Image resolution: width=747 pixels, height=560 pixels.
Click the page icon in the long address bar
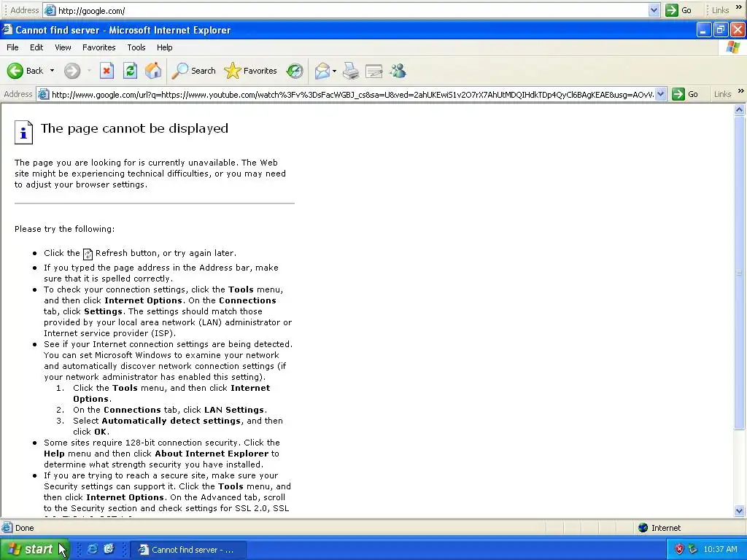(x=43, y=94)
